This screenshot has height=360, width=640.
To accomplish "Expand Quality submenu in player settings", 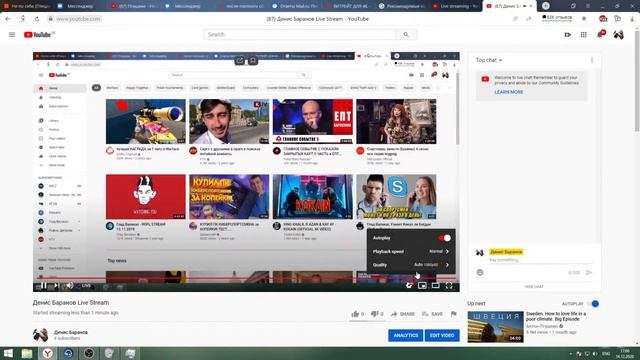I will [411, 265].
